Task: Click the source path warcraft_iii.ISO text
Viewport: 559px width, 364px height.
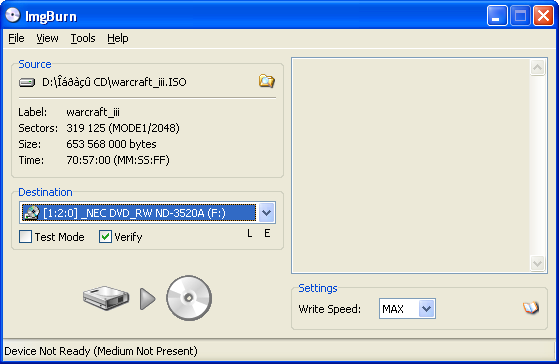Action: click(x=114, y=82)
